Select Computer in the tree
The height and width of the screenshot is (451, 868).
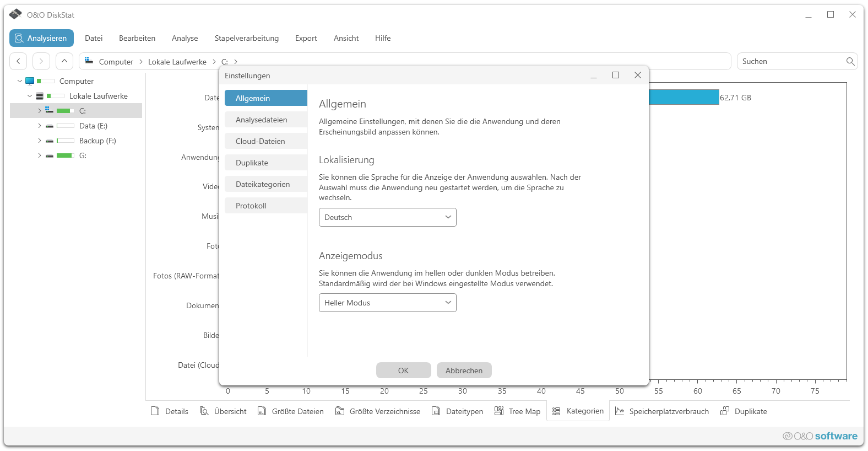(77, 81)
